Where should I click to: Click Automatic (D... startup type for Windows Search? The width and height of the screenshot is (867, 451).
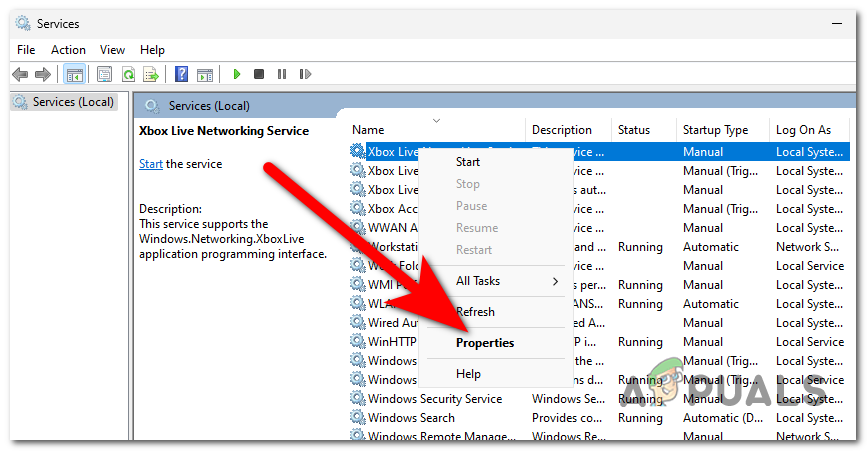(x=723, y=418)
